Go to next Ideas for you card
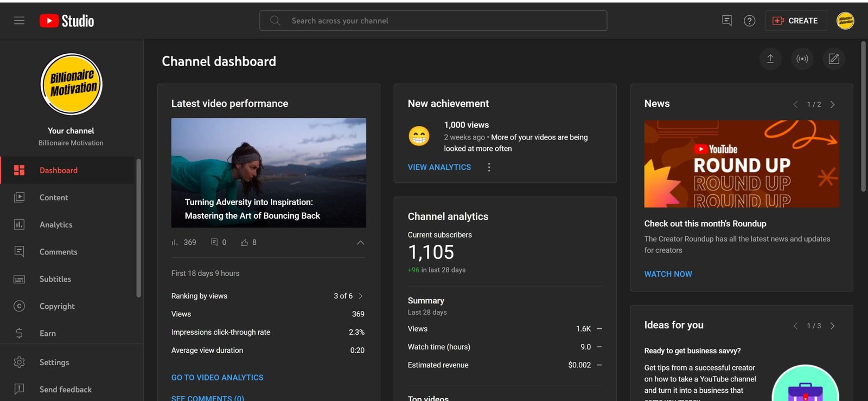The image size is (868, 401). [832, 326]
